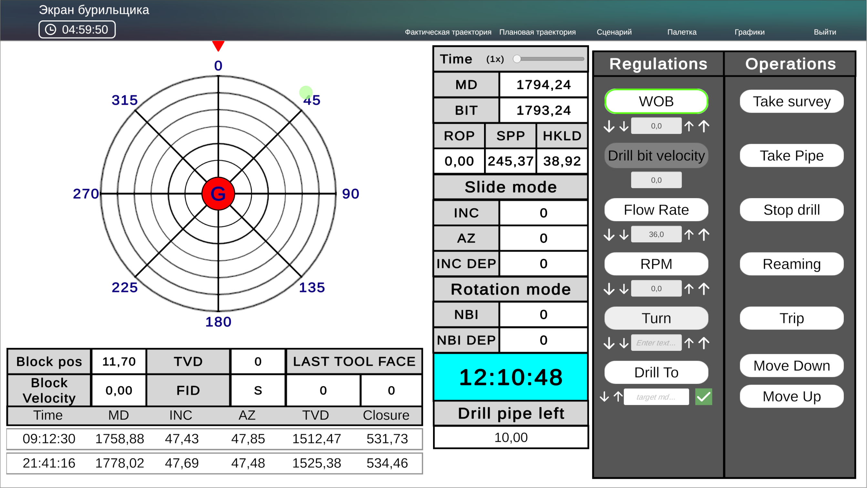Click the target md input field
Image resolution: width=868 pixels, height=488 pixels.
tap(656, 397)
